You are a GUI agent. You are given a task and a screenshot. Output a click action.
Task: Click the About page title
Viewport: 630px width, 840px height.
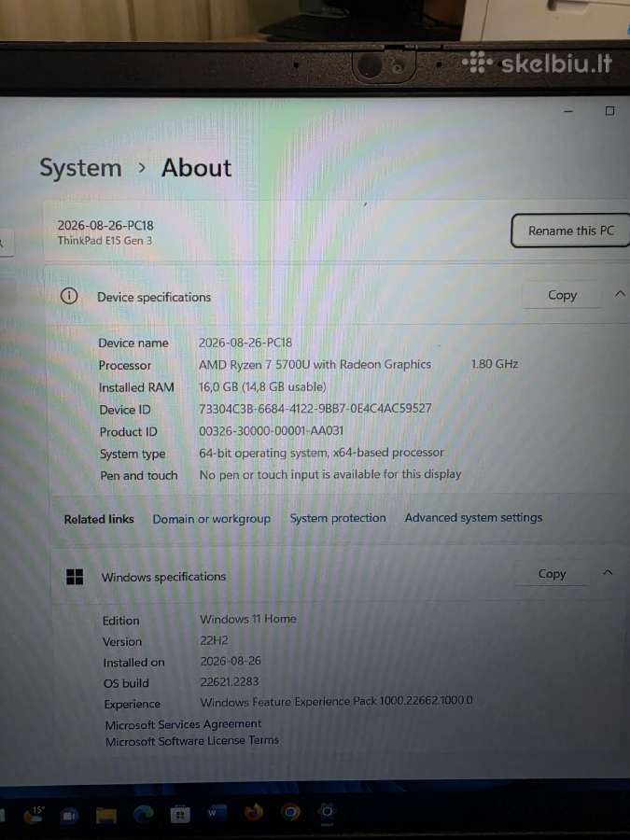click(x=197, y=168)
